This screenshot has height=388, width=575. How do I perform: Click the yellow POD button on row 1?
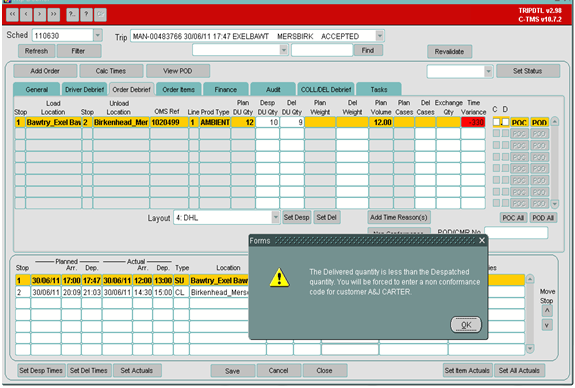pyautogui.click(x=539, y=122)
